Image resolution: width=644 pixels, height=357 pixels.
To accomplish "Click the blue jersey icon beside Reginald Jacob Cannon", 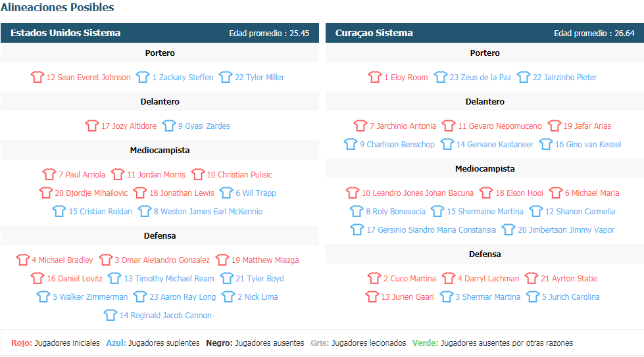I will tap(110, 315).
